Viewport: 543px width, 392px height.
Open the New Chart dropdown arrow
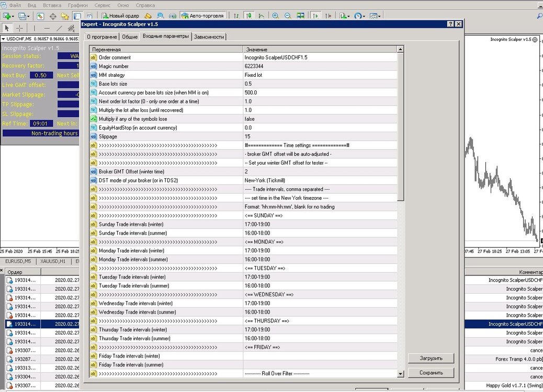pos(13,16)
